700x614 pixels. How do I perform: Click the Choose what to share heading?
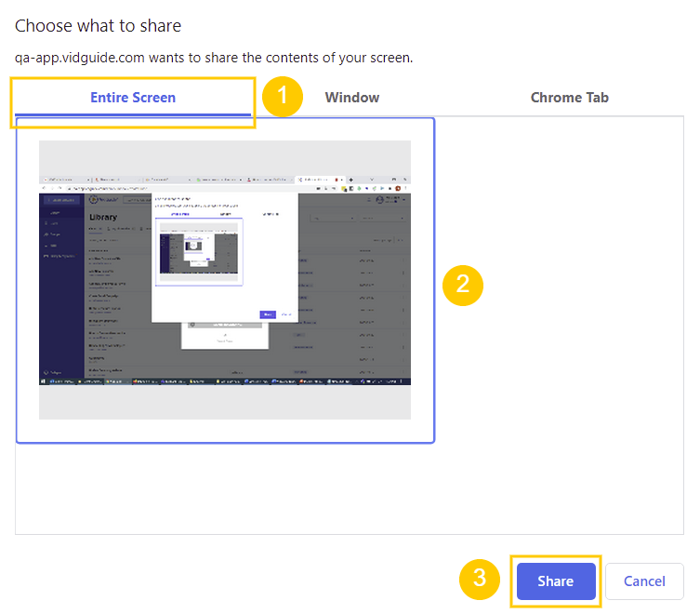pyautogui.click(x=99, y=26)
